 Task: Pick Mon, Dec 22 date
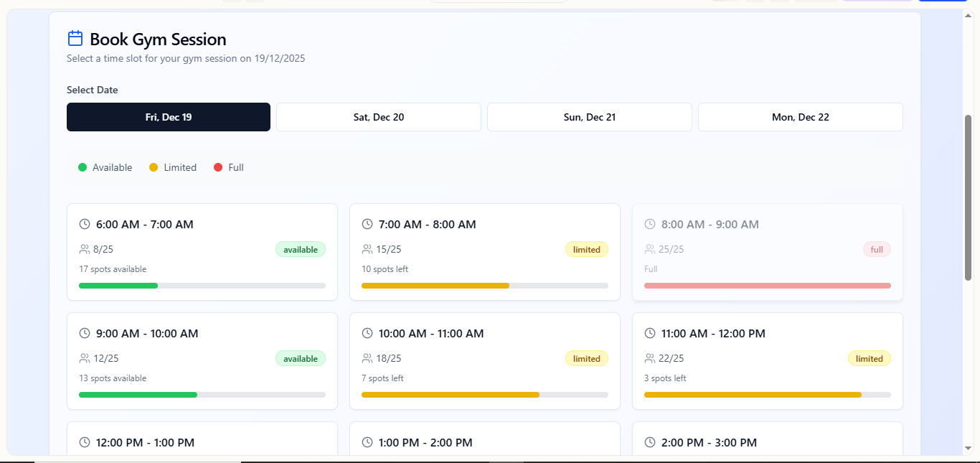(801, 117)
